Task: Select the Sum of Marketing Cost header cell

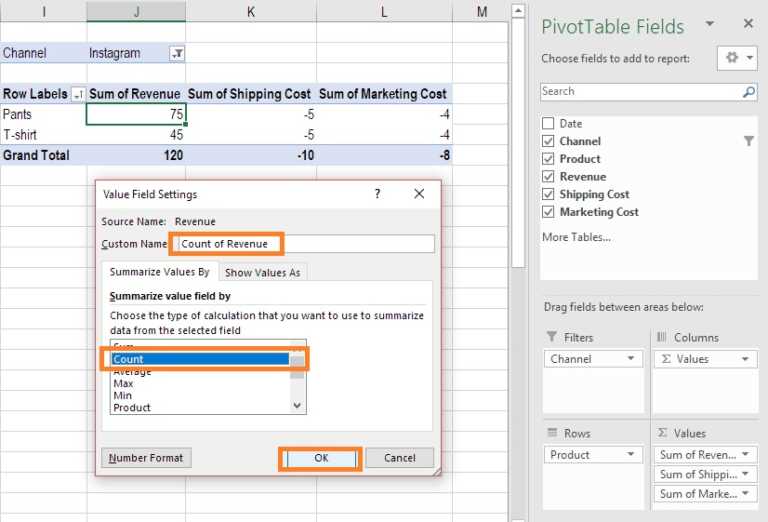Action: click(x=384, y=94)
